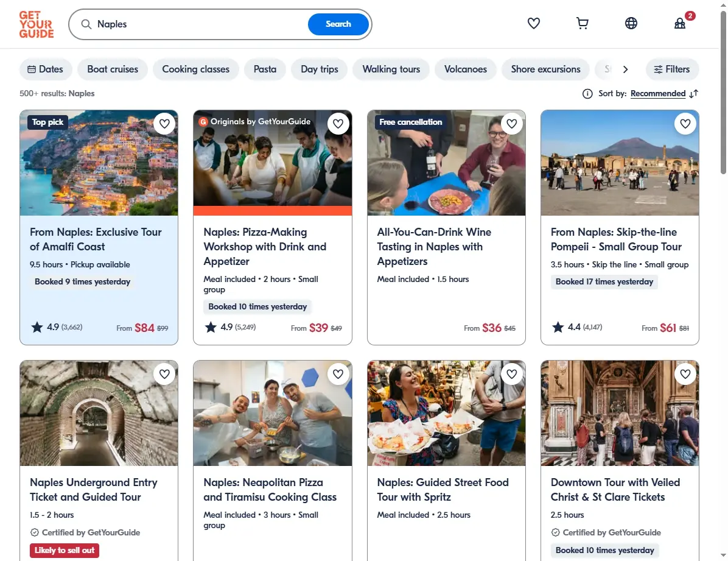Save Pizza-Making Workshop to wishlist
This screenshot has height=561, width=728.
(338, 124)
